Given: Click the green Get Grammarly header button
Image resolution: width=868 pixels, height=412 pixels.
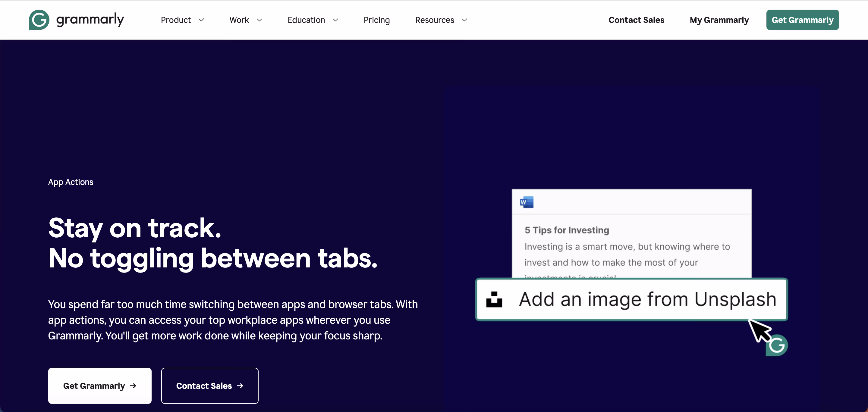Looking at the screenshot, I should coord(802,20).
